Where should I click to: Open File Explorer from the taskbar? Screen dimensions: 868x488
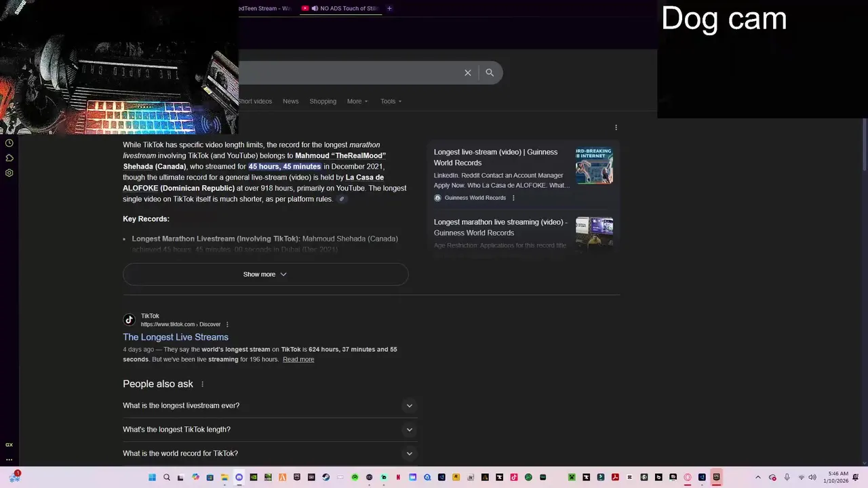[224, 477]
